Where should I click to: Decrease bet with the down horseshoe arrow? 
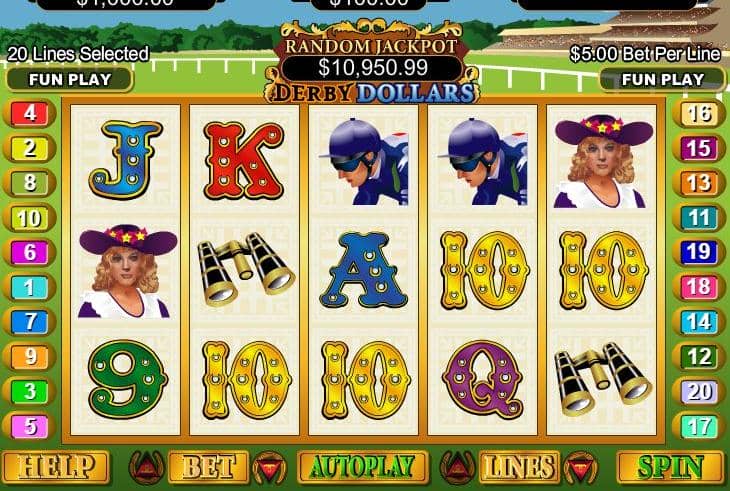click(270, 467)
